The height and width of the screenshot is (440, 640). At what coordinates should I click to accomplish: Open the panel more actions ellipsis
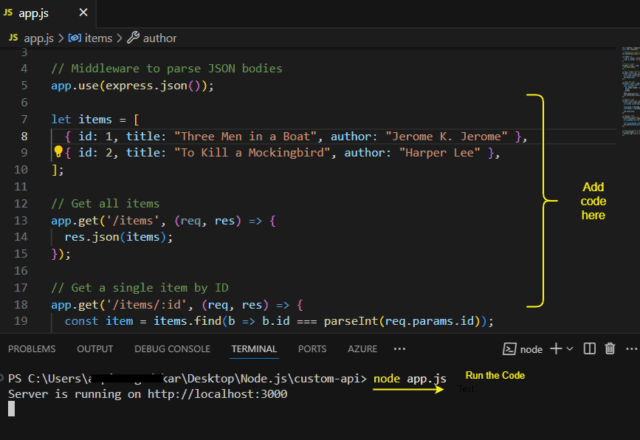coord(631,349)
